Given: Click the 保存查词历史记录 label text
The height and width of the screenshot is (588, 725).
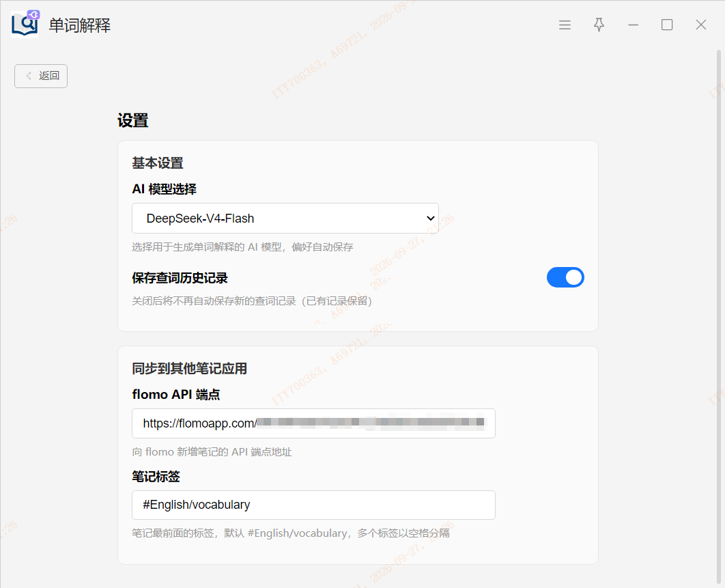Looking at the screenshot, I should click(x=180, y=278).
